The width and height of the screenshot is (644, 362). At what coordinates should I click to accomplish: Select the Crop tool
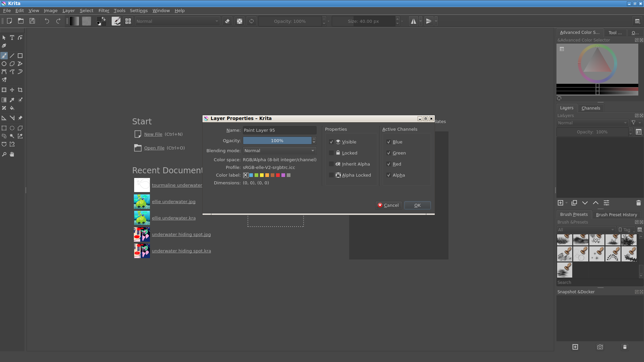tap(20, 90)
